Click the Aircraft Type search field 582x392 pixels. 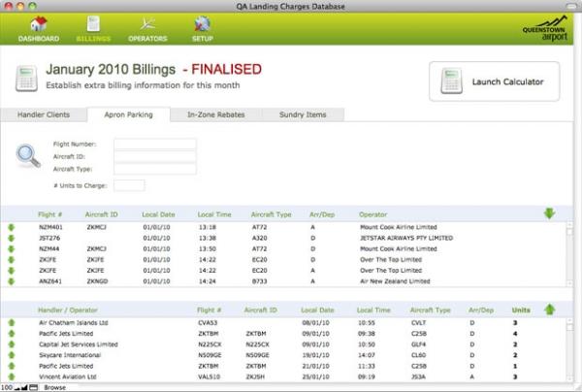point(155,169)
